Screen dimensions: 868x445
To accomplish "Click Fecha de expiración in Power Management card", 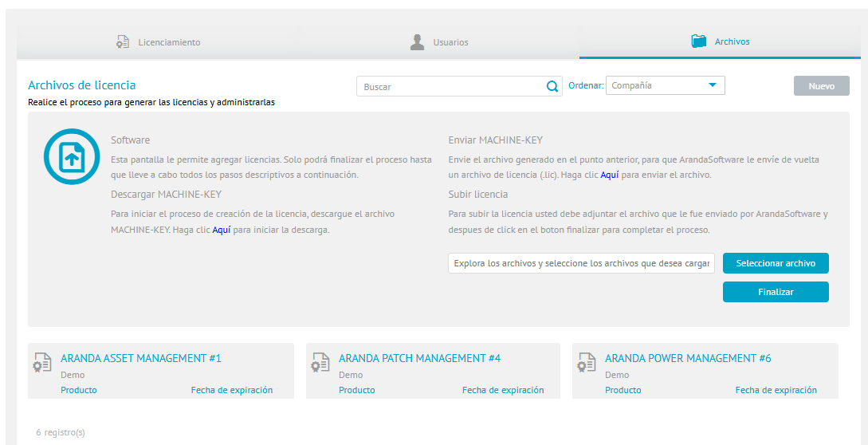I will point(776,390).
